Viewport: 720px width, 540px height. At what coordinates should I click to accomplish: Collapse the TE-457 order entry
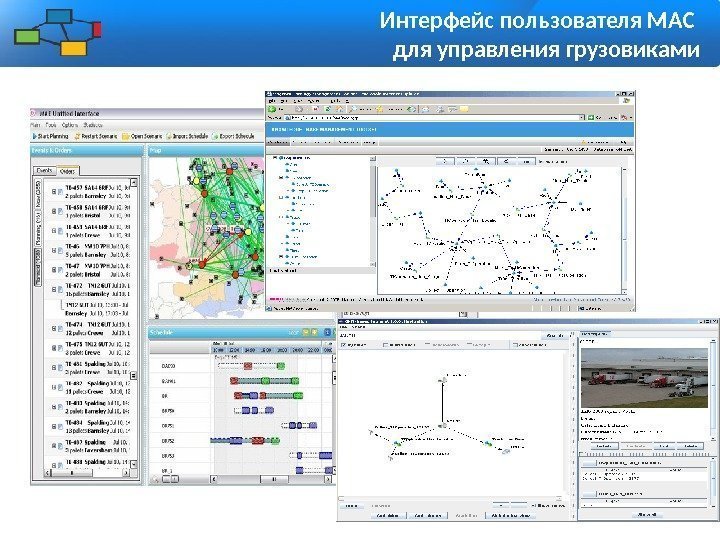click(53, 192)
